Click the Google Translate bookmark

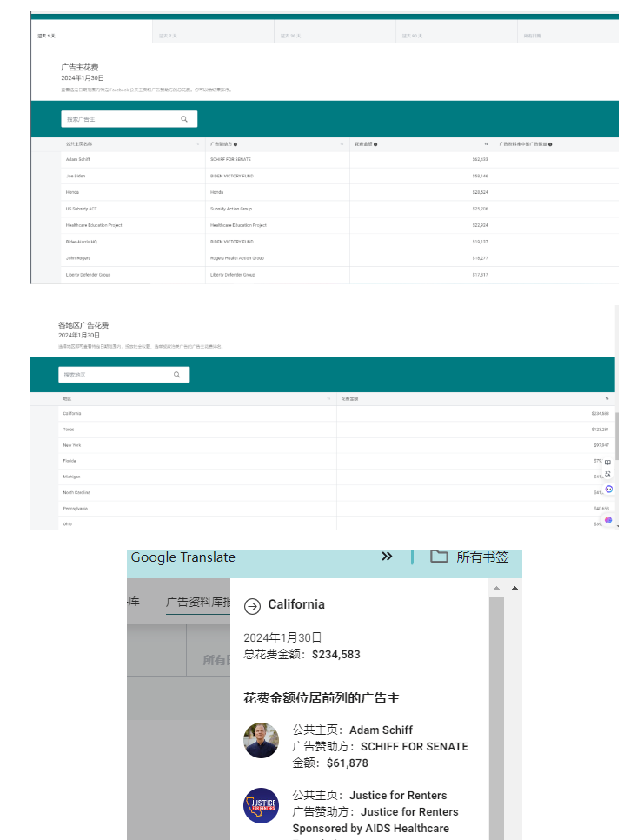[x=183, y=557]
